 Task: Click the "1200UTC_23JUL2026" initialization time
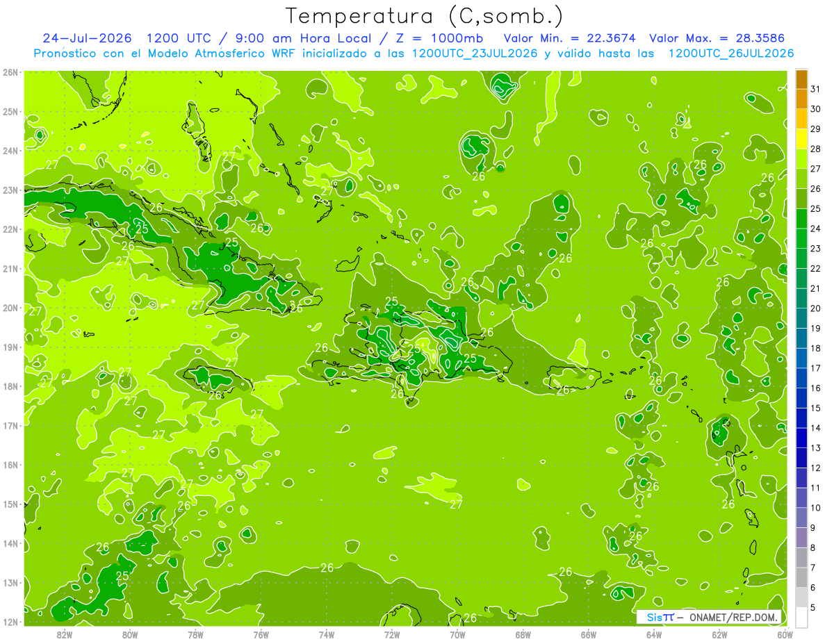475,53
